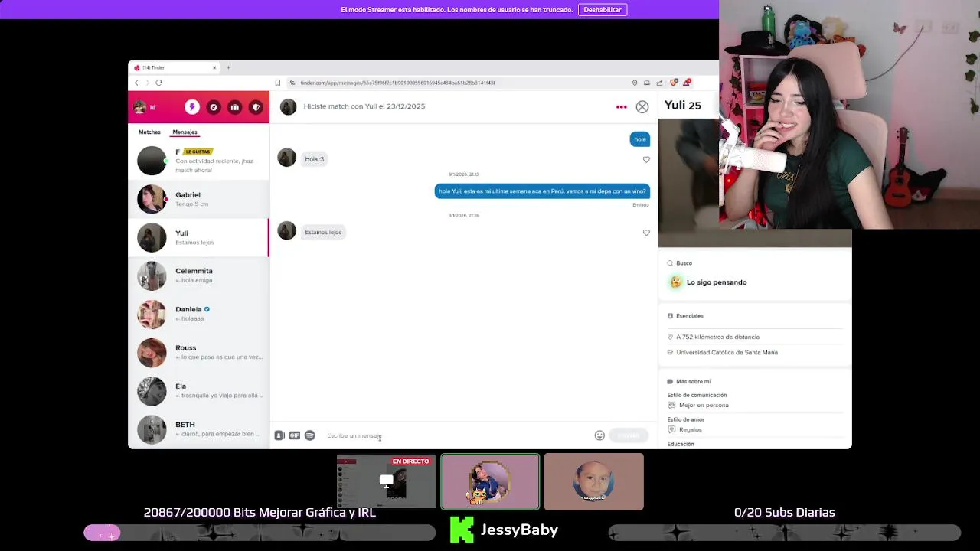
Task: Open the safety shield icon
Action: coord(256,107)
